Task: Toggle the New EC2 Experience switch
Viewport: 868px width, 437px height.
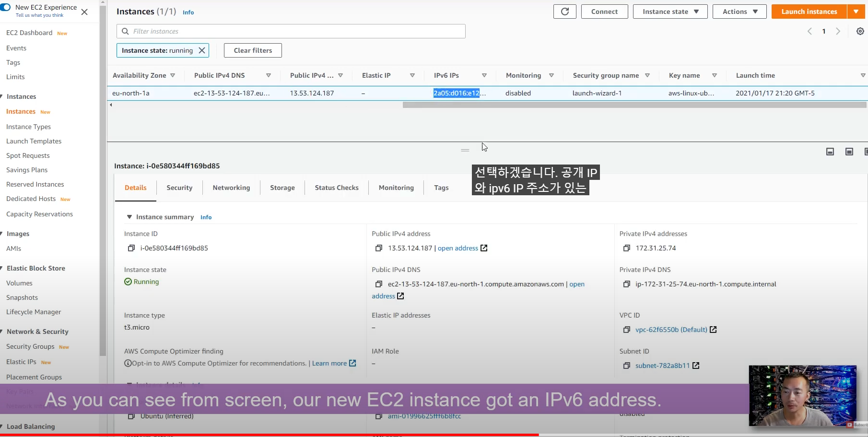Action: [x=5, y=7]
